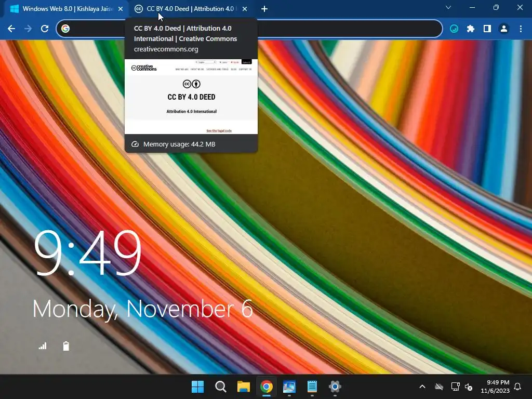532x399 pixels.
Task: Go back to the previous page
Action: point(11,29)
